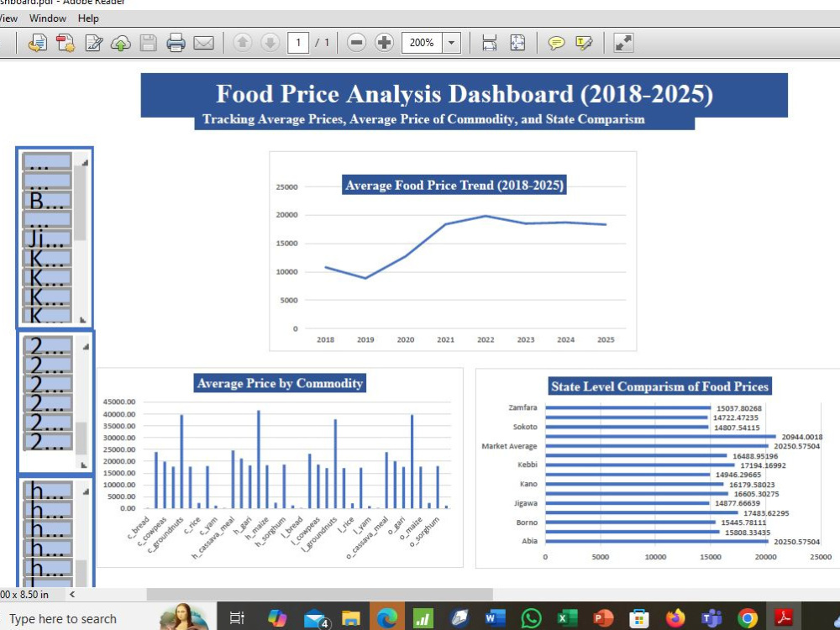Click the 200% zoom value field
This screenshot has height=630, width=840.
(423, 42)
